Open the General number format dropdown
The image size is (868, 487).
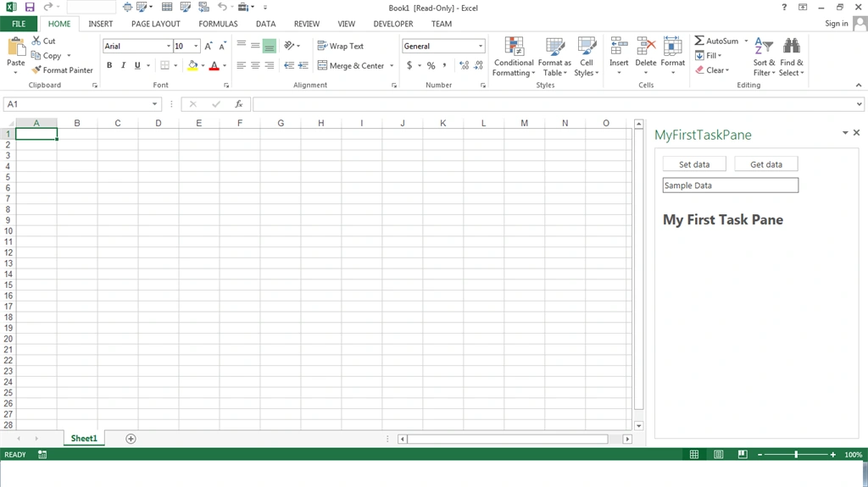[481, 46]
